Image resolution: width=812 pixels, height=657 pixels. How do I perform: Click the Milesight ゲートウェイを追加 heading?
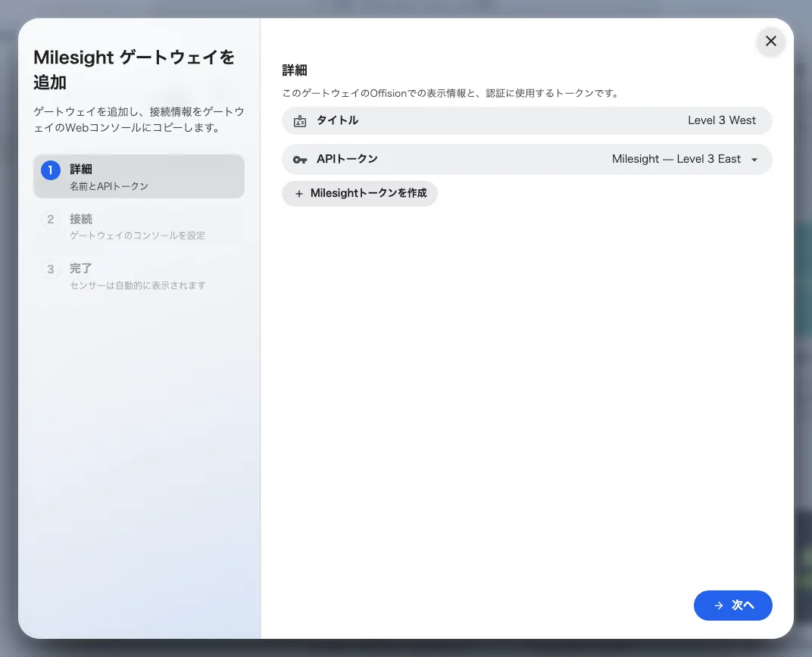pyautogui.click(x=134, y=70)
